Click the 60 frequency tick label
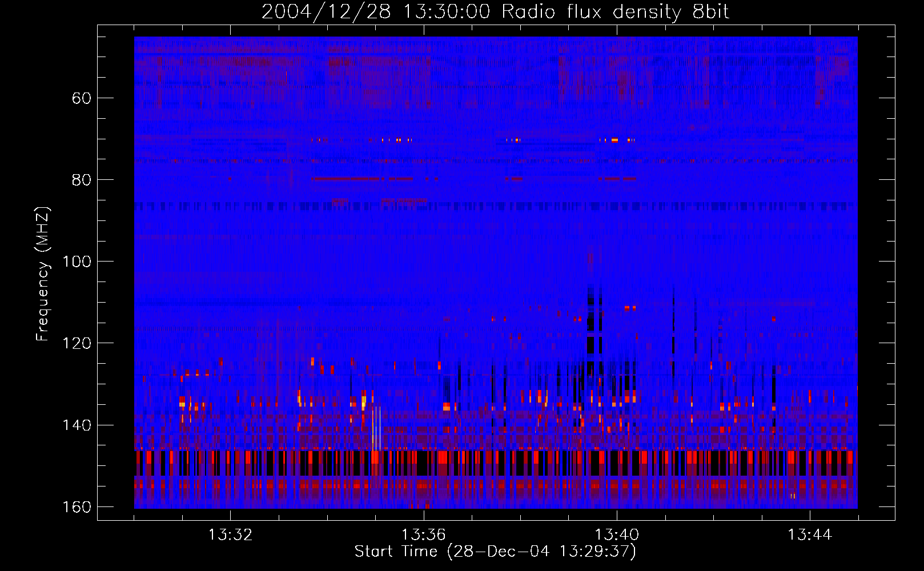This screenshot has width=924, height=571. click(82, 98)
